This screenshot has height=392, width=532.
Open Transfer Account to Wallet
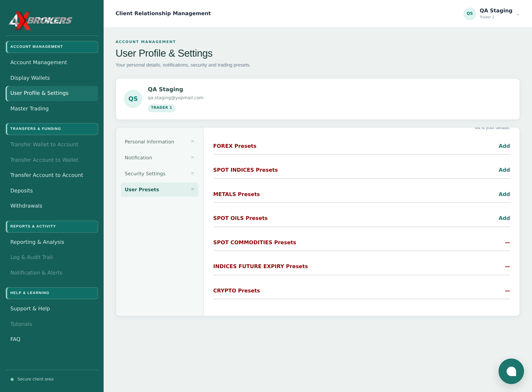pyautogui.click(x=52, y=160)
